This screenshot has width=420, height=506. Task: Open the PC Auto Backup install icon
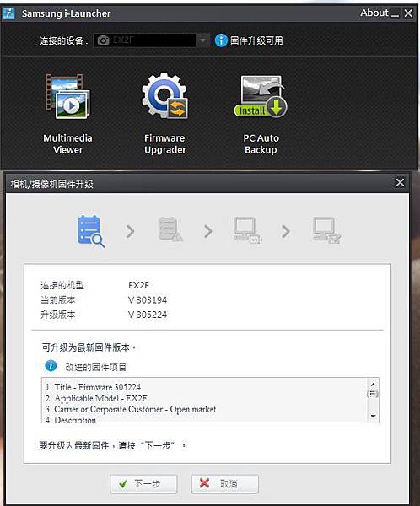(x=261, y=96)
